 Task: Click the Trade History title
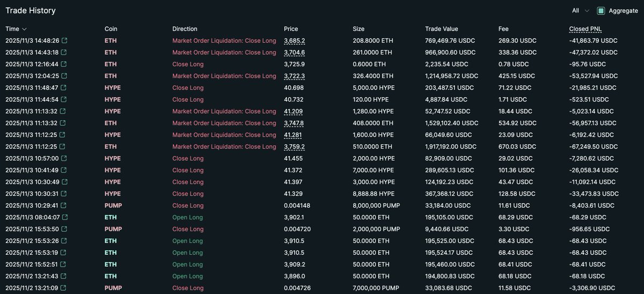pos(31,11)
